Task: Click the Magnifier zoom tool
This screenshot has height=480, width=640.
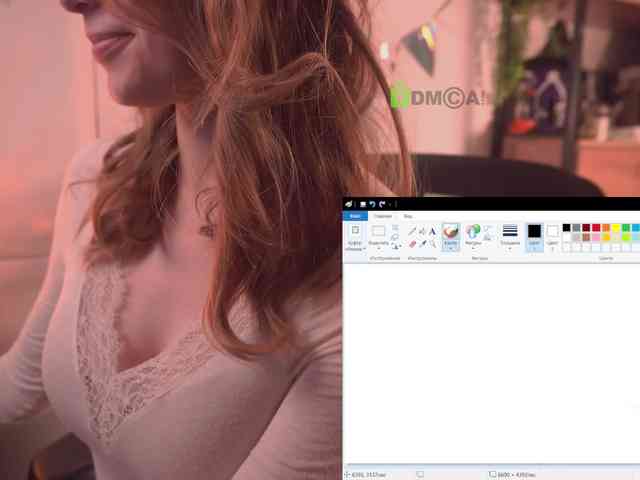Action: tap(432, 243)
